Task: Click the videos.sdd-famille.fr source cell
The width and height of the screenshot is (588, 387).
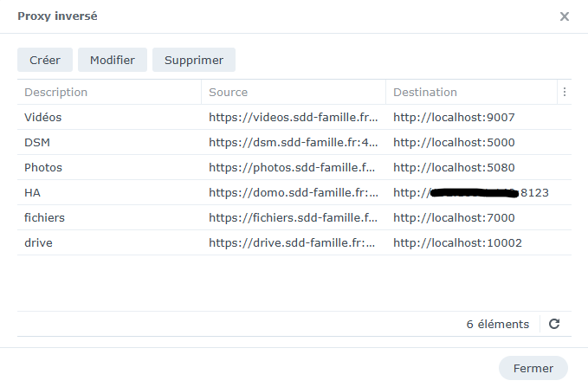Action: coord(292,117)
